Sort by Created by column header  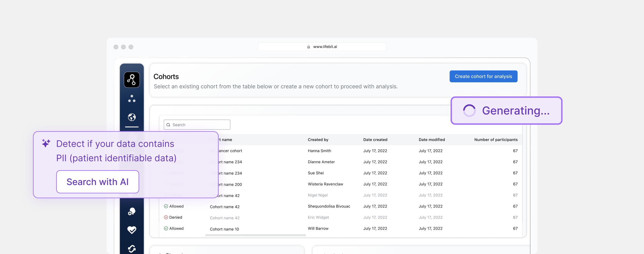coord(318,140)
